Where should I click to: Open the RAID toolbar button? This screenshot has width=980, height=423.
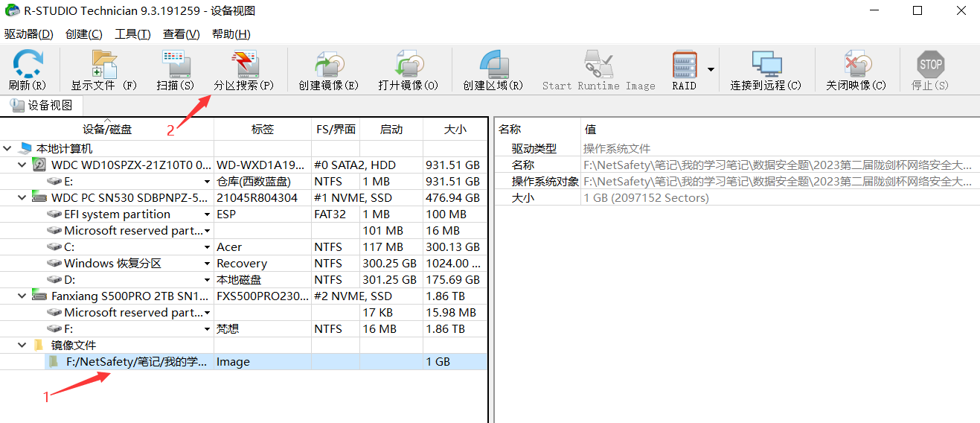point(684,70)
